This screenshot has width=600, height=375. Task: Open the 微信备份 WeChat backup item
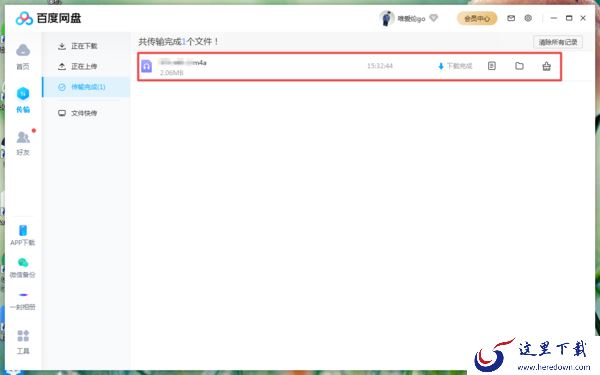tap(23, 267)
